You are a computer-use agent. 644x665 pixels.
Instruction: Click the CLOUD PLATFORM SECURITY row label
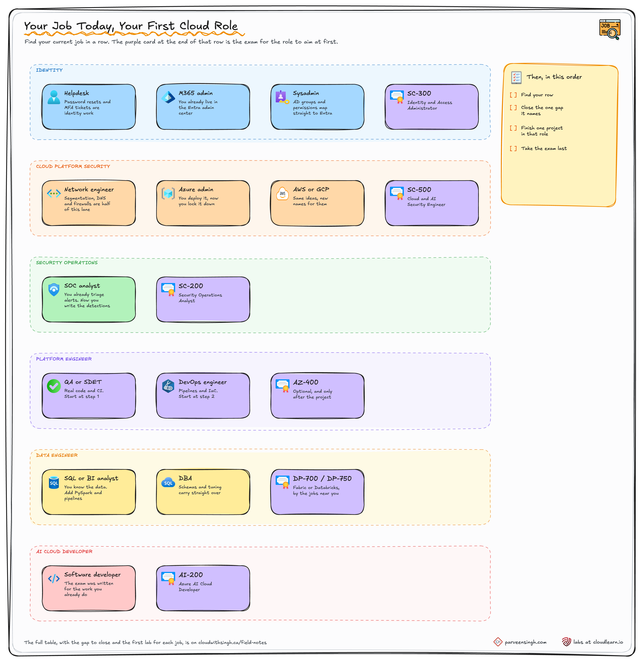73,166
